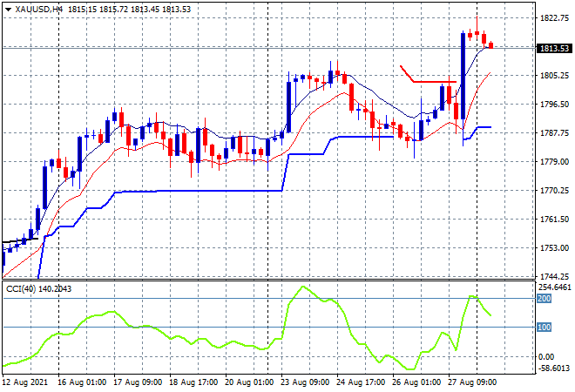Image resolution: width=575 pixels, height=392 pixels.
Task: Select the current price label 1813.53
Action: [x=554, y=49]
